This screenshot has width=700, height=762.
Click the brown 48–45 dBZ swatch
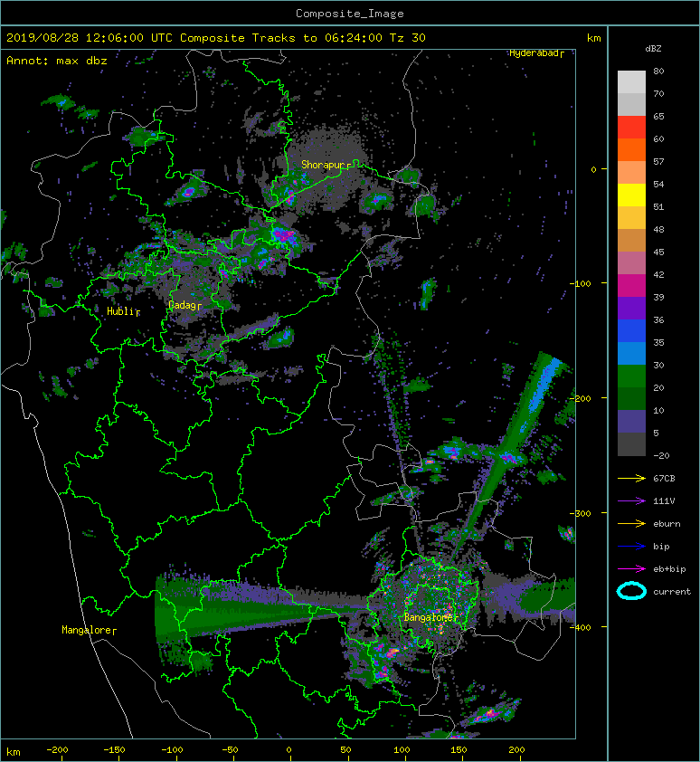(x=631, y=240)
